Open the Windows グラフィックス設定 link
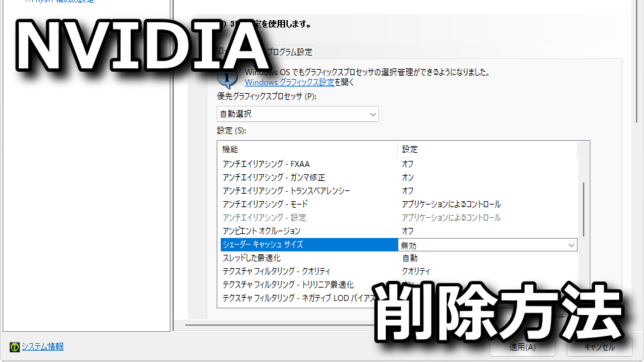The height and width of the screenshot is (362, 644). pyautogui.click(x=290, y=82)
